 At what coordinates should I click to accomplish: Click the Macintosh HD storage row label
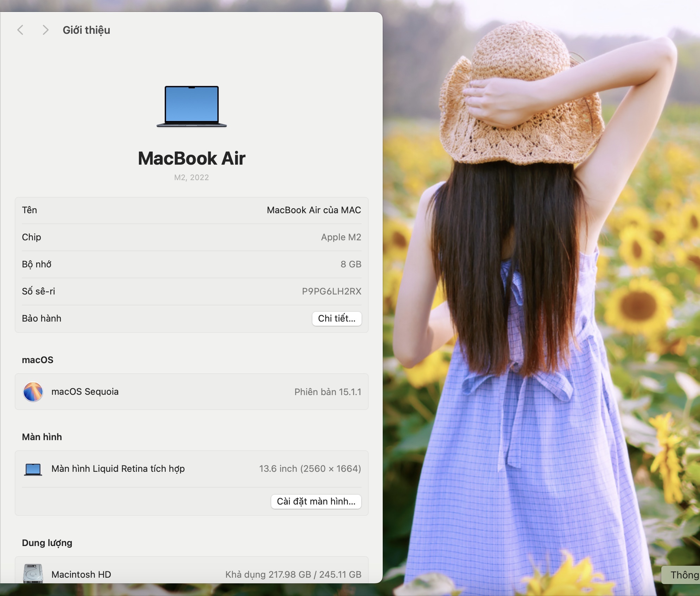tap(81, 574)
